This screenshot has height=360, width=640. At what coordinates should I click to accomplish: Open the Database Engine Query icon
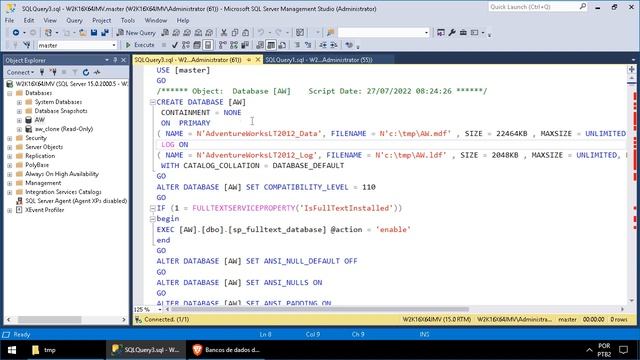pyautogui.click(x=165, y=33)
